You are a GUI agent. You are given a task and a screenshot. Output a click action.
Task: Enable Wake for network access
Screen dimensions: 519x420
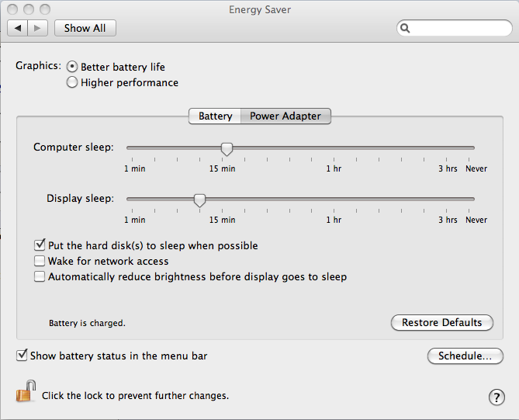point(40,261)
